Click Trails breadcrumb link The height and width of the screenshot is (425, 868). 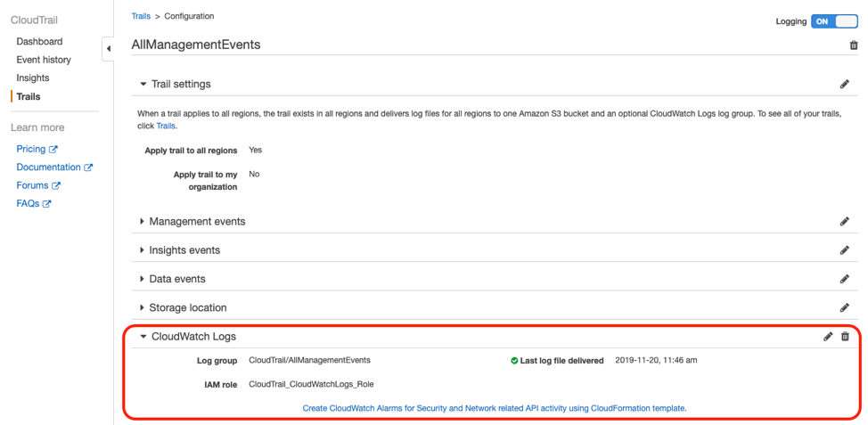(x=141, y=16)
